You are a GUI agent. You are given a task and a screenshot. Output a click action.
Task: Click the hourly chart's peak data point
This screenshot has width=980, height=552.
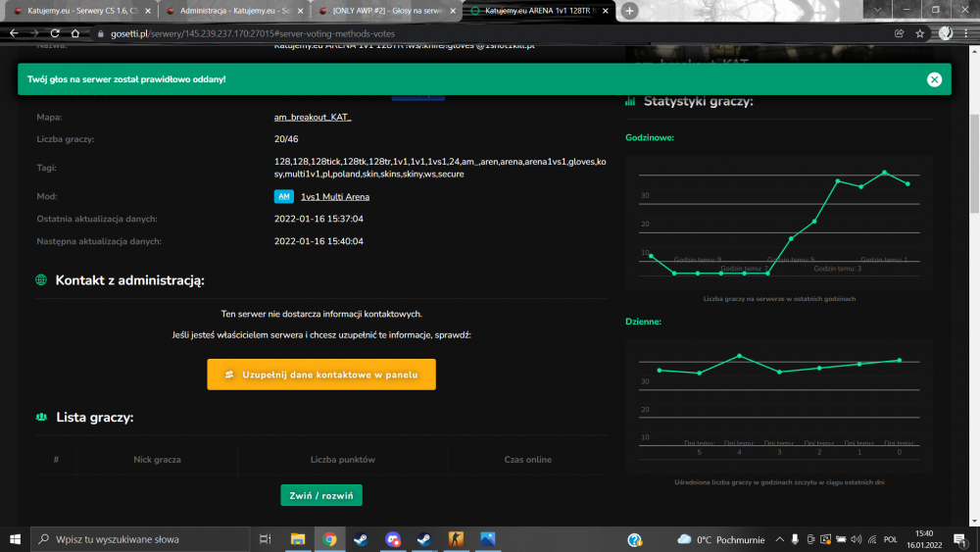pos(884,172)
